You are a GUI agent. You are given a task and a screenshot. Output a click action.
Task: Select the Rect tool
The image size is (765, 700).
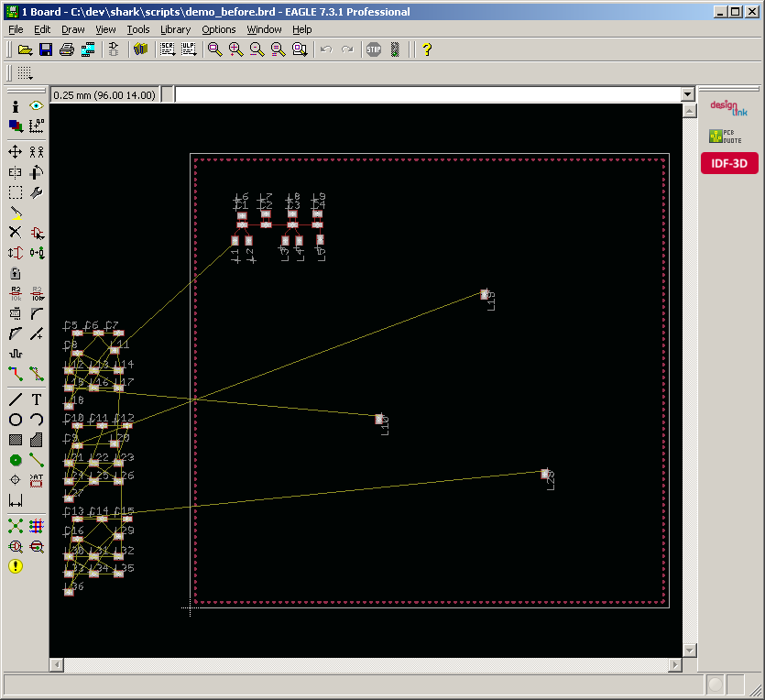[x=16, y=440]
